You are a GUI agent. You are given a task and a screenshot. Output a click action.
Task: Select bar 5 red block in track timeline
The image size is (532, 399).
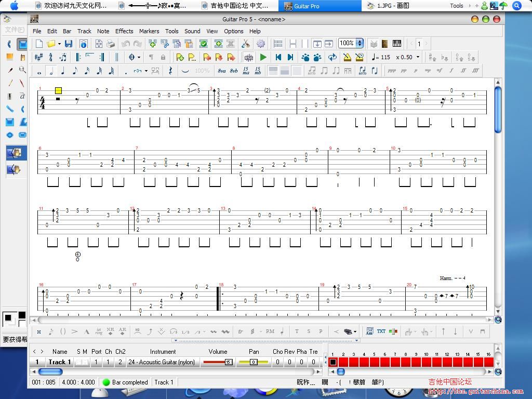[x=374, y=362]
